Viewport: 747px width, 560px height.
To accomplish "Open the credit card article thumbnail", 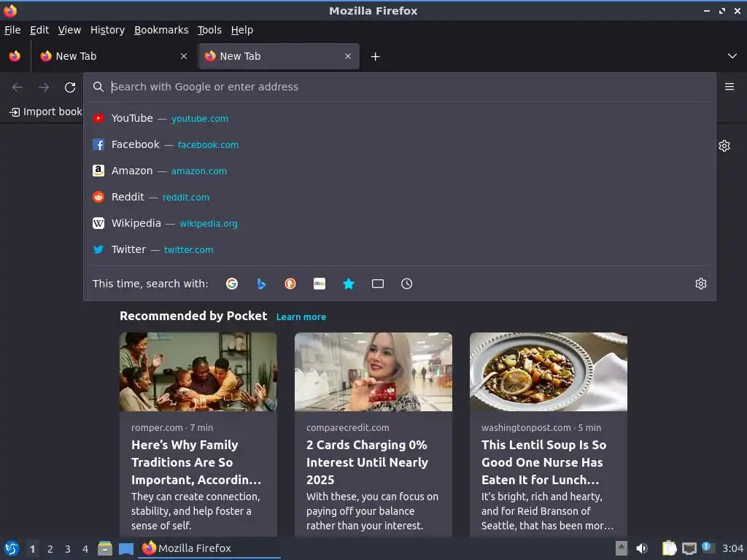I will click(373, 372).
